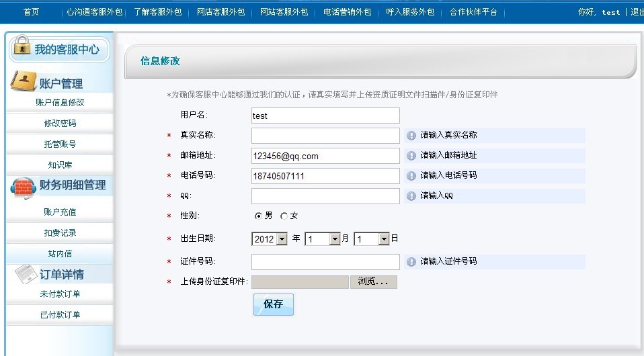Click the 订单详情 document icon

click(25, 273)
